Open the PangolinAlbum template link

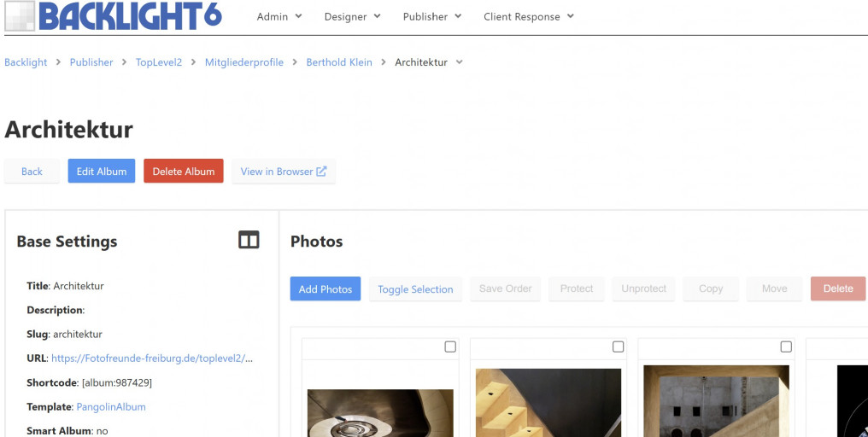click(110, 407)
